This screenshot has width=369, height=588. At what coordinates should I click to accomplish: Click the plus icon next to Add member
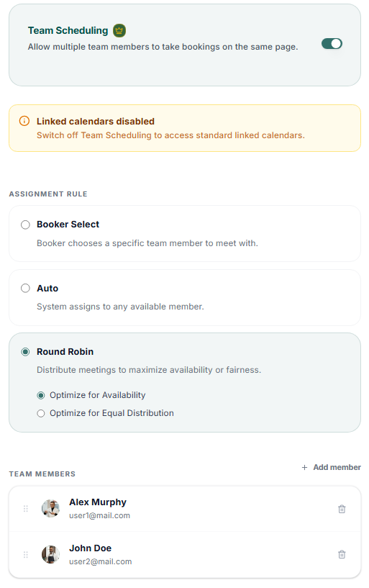[x=304, y=467]
